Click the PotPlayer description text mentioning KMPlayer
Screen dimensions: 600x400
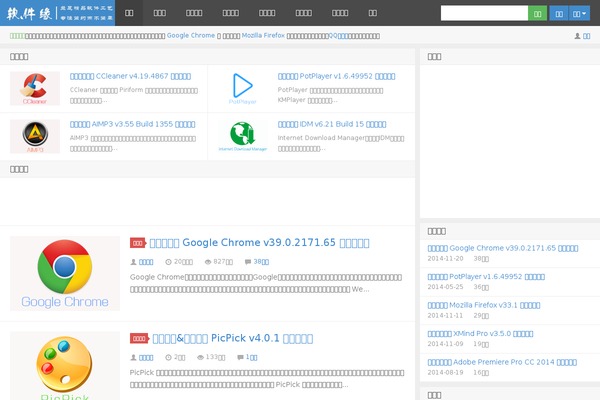[x=330, y=95]
